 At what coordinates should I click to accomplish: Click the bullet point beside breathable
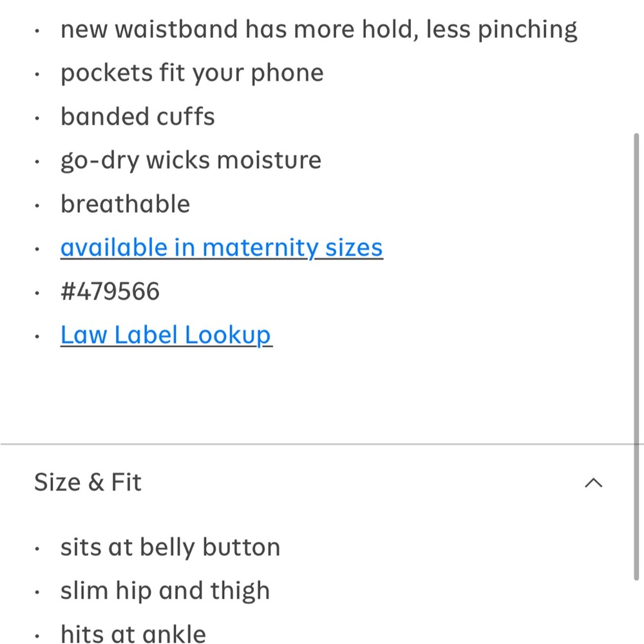coord(37,205)
